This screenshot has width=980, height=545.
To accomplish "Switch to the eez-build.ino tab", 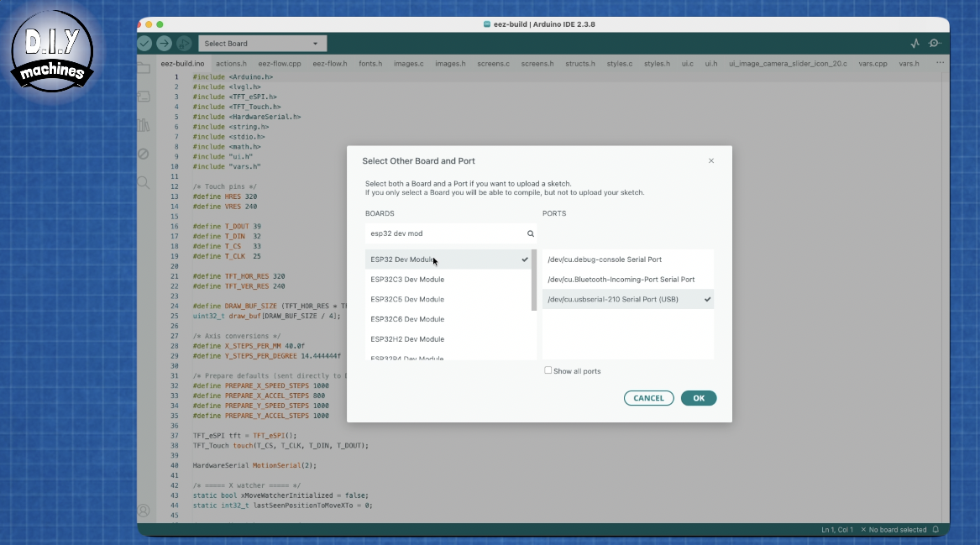I will click(x=182, y=64).
